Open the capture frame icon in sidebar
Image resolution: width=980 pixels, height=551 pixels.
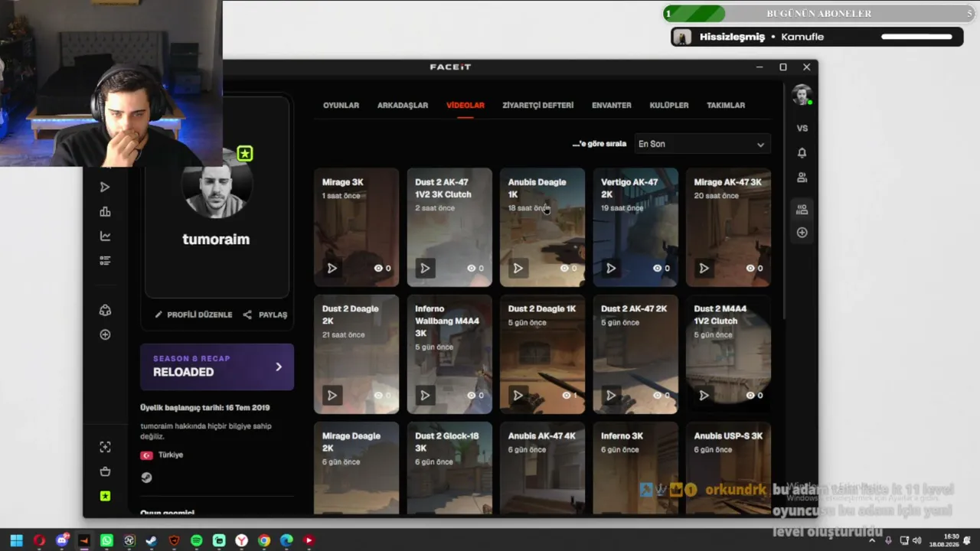pos(105,447)
